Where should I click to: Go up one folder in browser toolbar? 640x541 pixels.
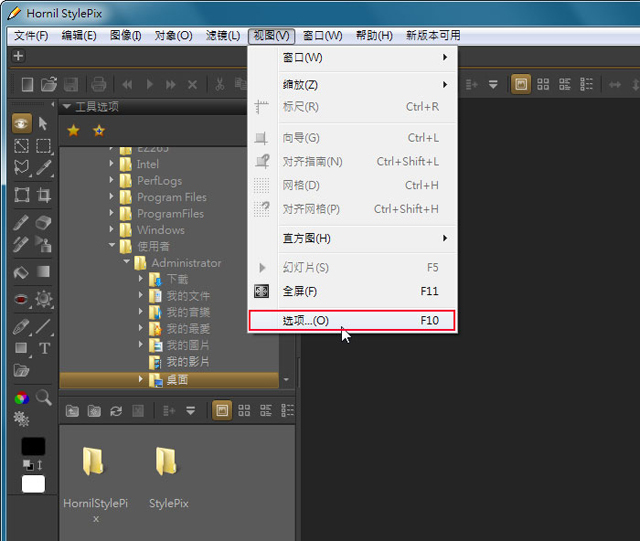point(72,411)
